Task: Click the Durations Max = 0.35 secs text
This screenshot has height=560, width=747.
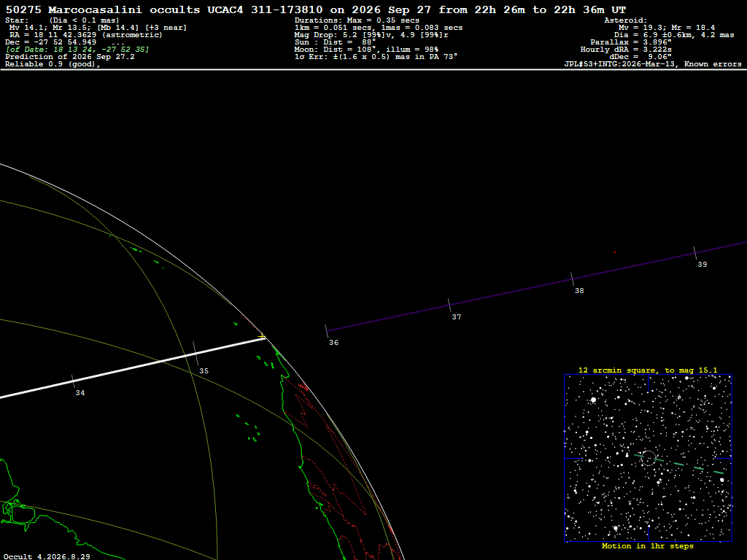Action: click(357, 20)
